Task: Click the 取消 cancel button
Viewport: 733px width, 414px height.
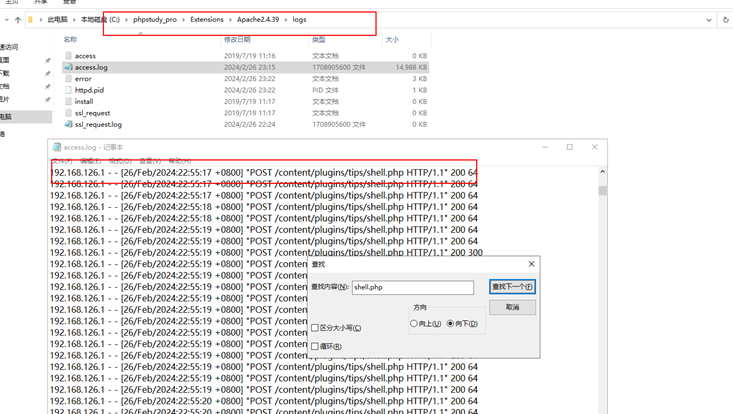Action: tap(512, 307)
